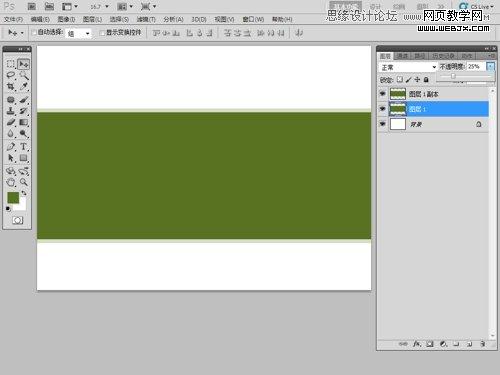Select the Magic Wand tool
Screen dimensions: 500x375
tap(23, 75)
